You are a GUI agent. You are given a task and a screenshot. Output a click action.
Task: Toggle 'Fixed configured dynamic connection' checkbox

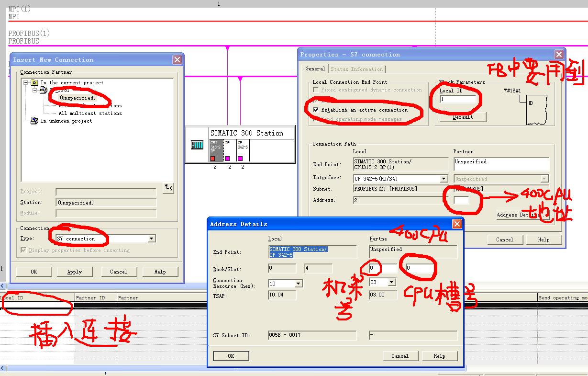tap(316, 90)
